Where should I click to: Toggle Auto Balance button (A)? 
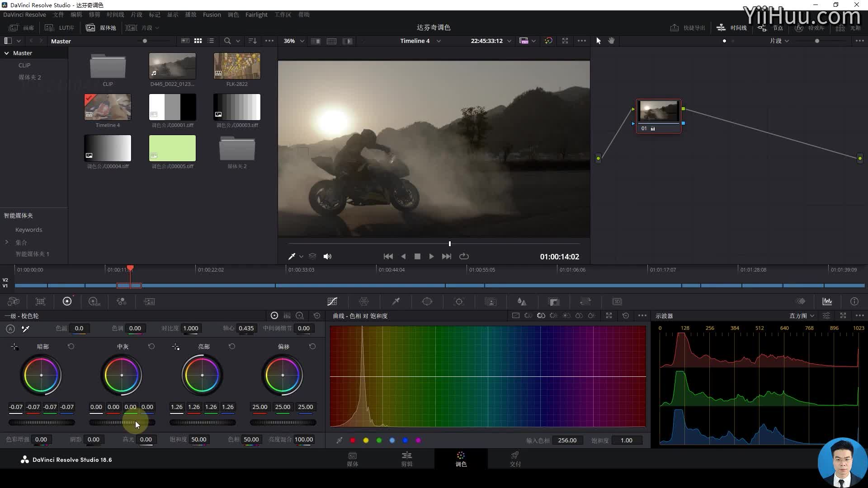(x=10, y=328)
